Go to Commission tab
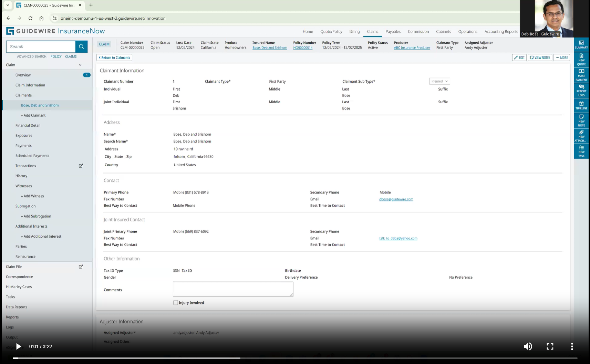 coord(418,31)
